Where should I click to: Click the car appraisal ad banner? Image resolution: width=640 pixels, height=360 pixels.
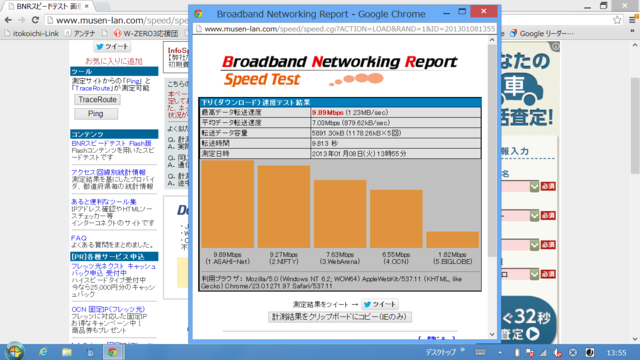pyautogui.click(x=529, y=88)
